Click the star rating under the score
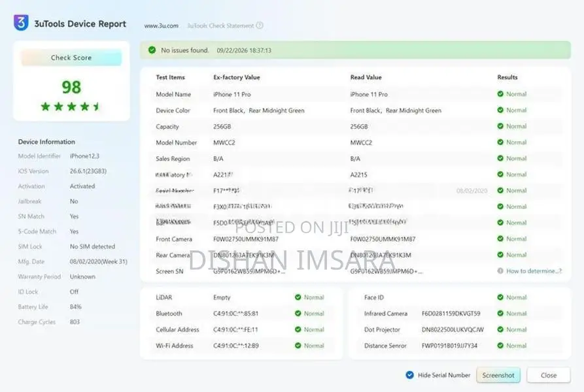 71,106
